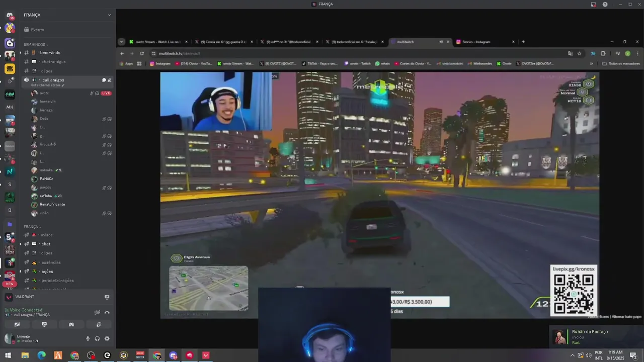Click Set a channel status link
The width and height of the screenshot is (644, 362).
pyautogui.click(x=47, y=85)
